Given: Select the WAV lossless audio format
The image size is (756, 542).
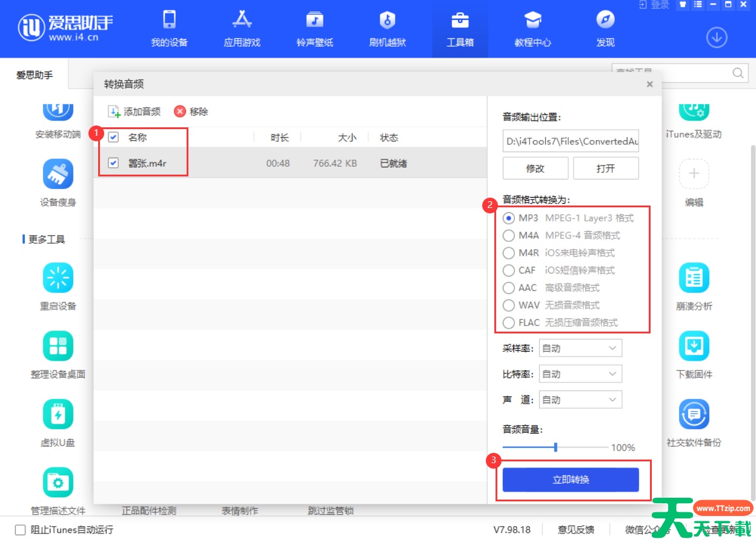Looking at the screenshot, I should click(508, 305).
